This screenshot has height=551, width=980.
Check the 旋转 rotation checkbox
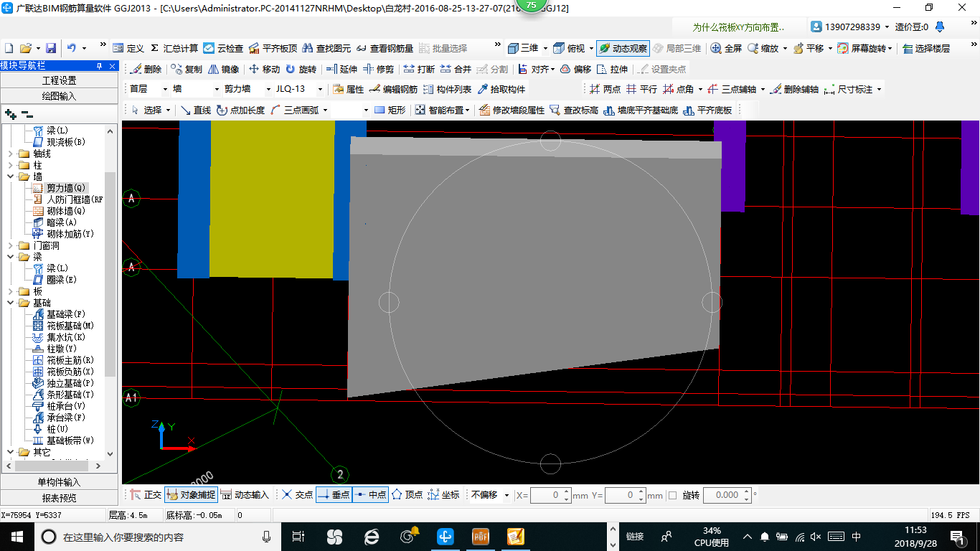(672, 495)
